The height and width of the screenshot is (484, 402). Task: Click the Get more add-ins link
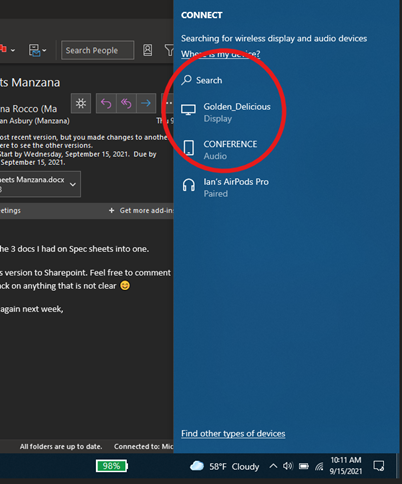point(141,210)
